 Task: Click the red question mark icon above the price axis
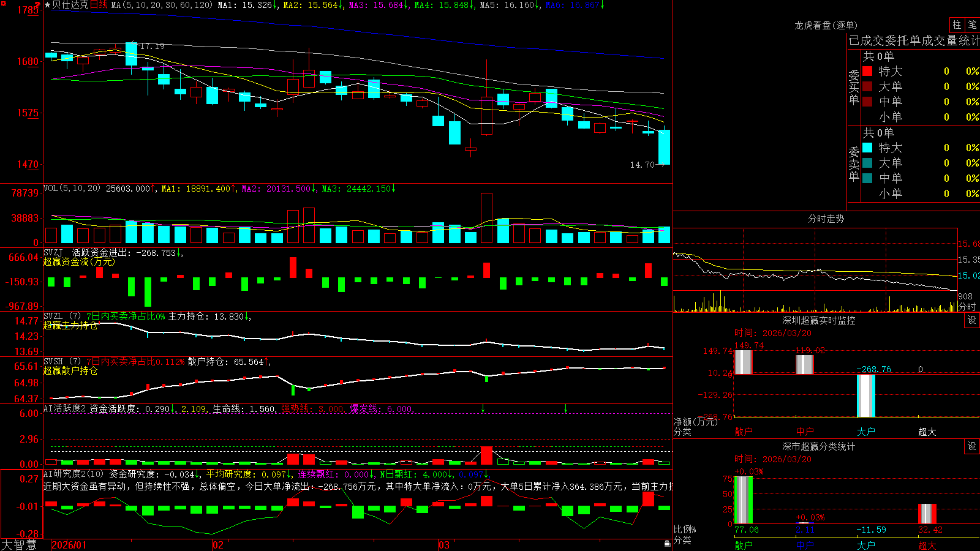37,5
